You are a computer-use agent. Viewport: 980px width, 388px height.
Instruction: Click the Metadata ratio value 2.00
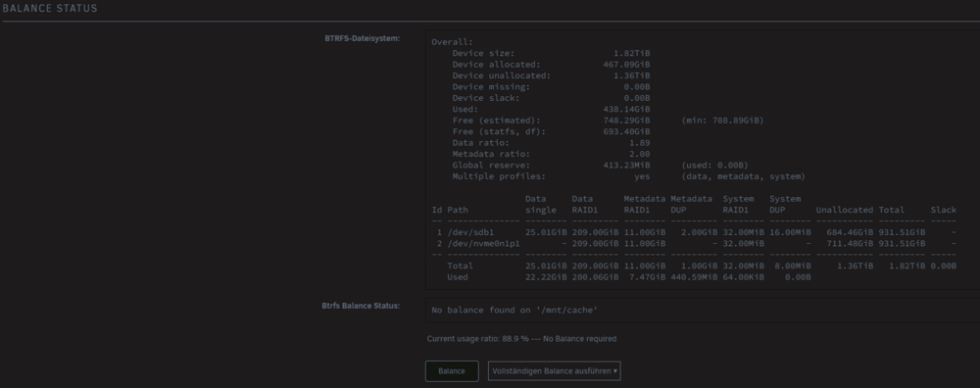point(639,155)
